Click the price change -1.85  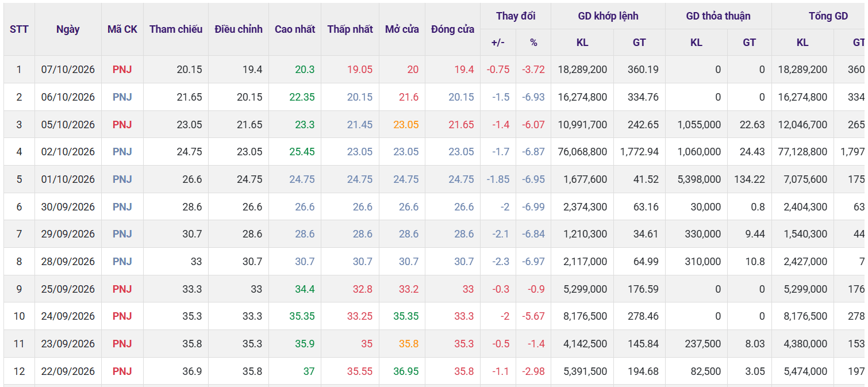[498, 179]
